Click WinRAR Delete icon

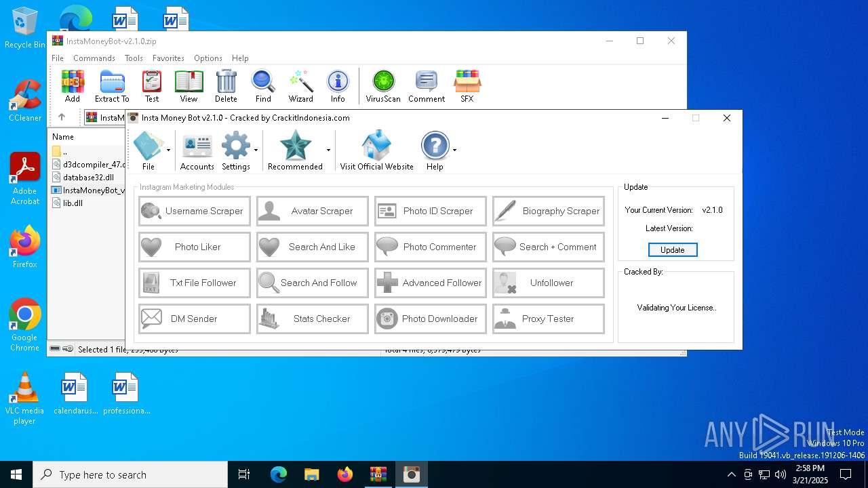click(226, 86)
